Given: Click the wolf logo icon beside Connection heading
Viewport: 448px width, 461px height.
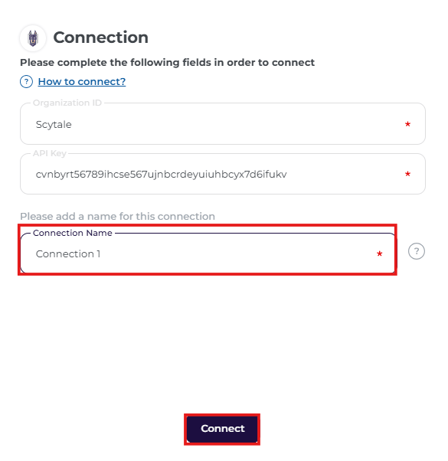Looking at the screenshot, I should pyautogui.click(x=33, y=38).
